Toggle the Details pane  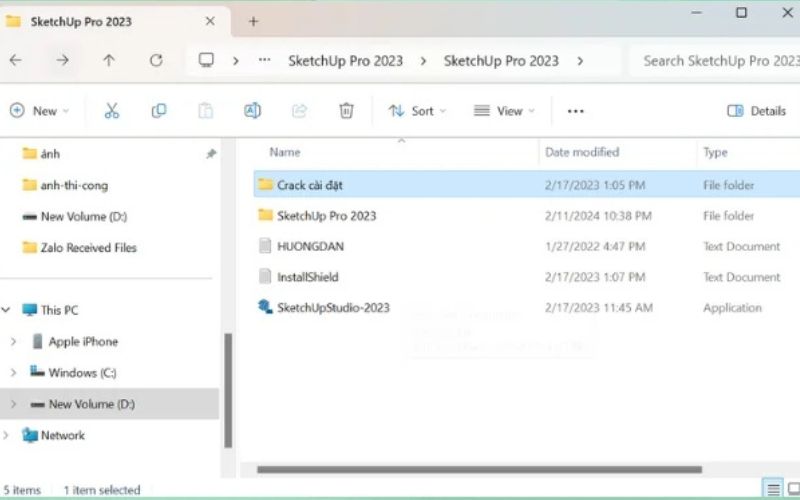coord(756,111)
